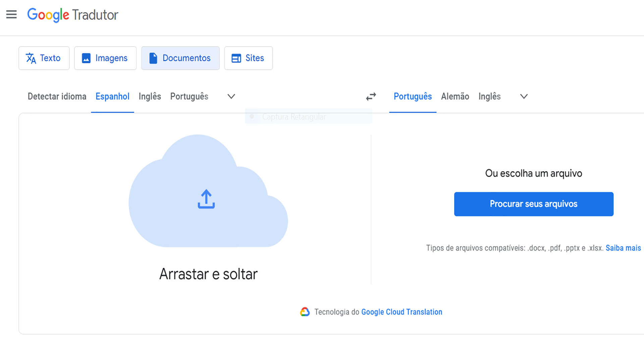Click the Imagens image icon
Viewport: 644px width, 362px height.
click(x=86, y=58)
